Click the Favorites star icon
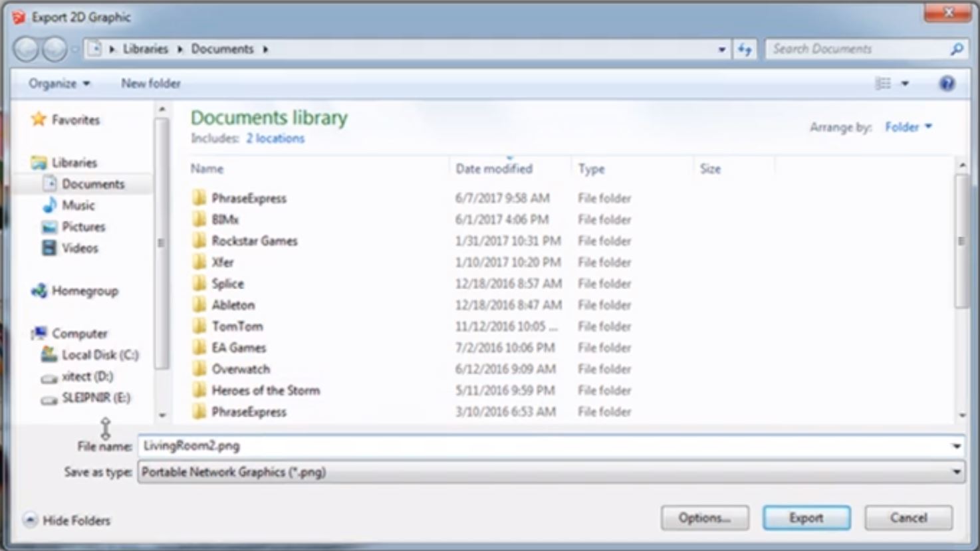The height and width of the screenshot is (551, 980). [x=39, y=120]
